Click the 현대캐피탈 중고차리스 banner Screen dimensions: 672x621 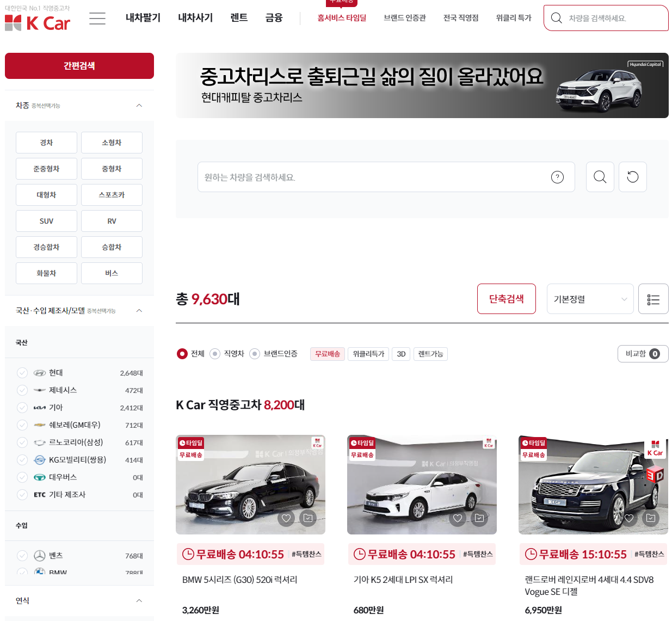tap(422, 85)
